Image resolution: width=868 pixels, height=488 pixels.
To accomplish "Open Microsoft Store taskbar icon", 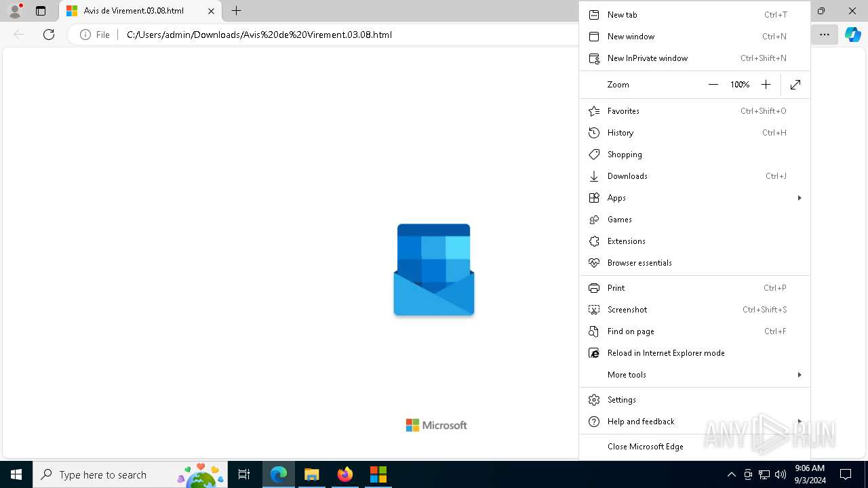I will point(378,474).
